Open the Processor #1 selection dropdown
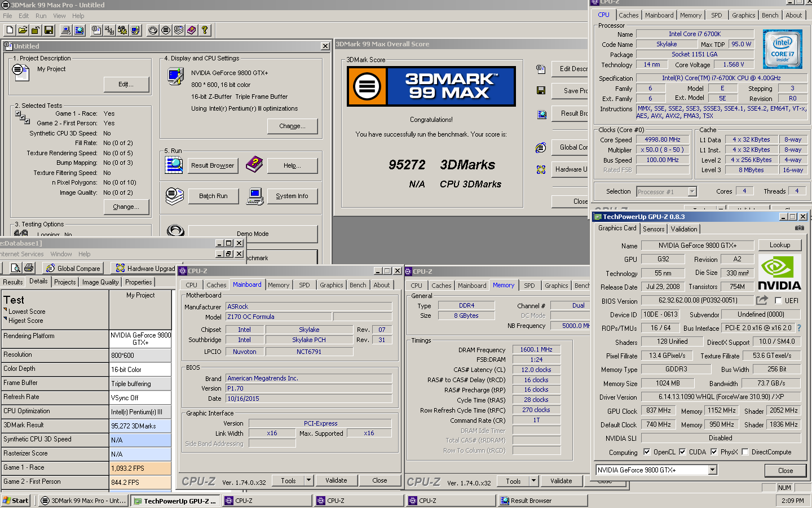 (692, 192)
